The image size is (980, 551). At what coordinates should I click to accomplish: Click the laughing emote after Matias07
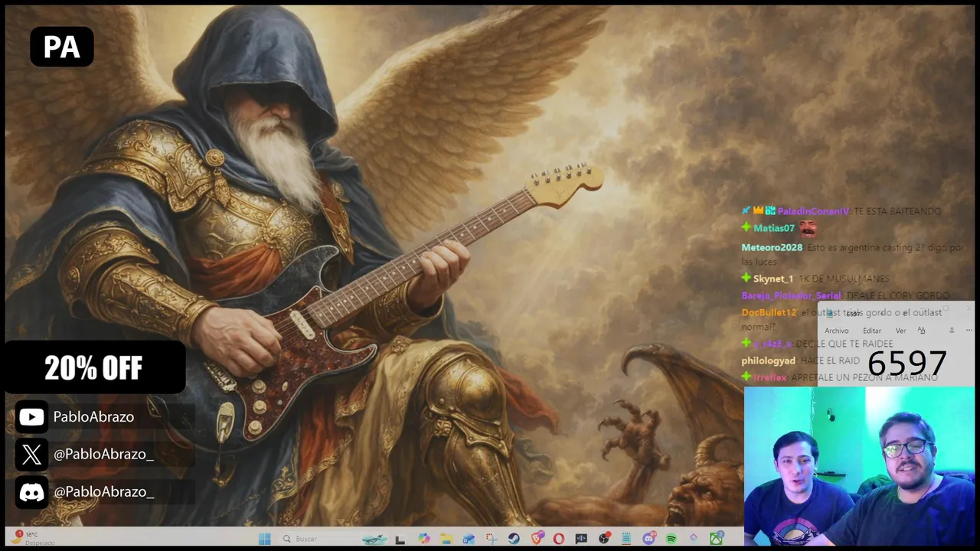pos(808,228)
